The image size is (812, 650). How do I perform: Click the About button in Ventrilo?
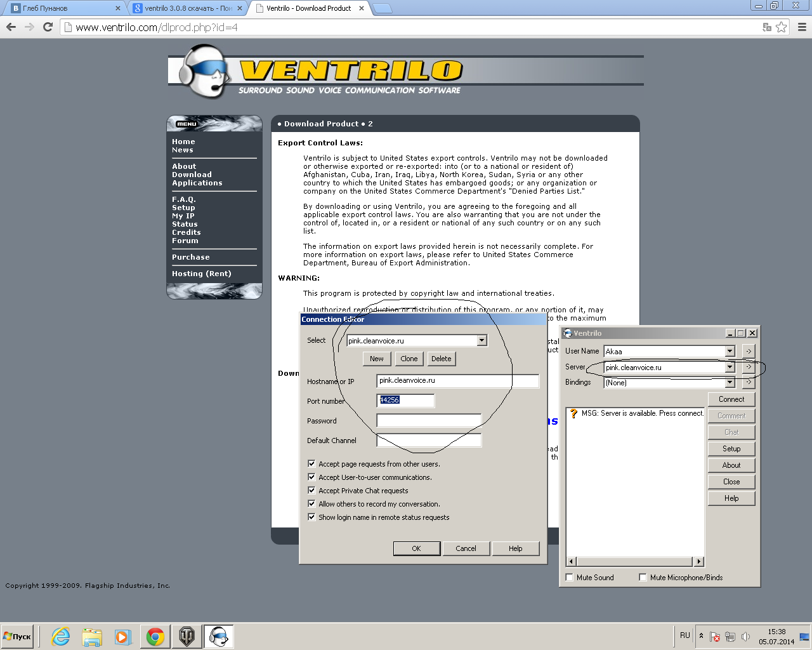(731, 465)
